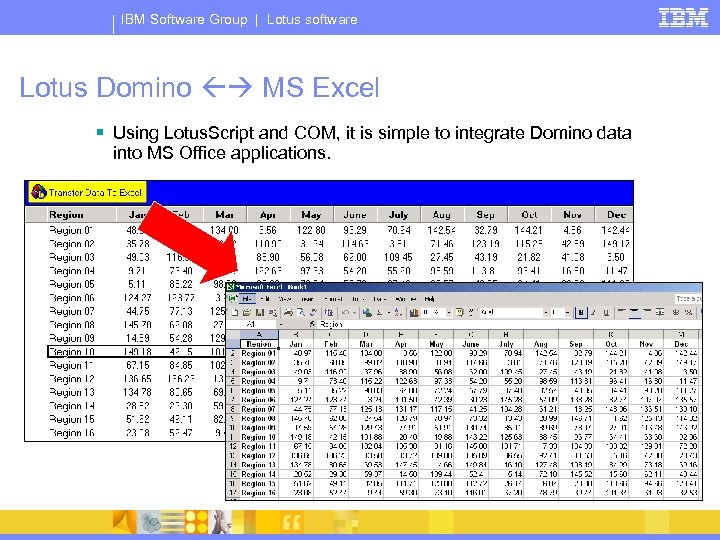Click Region 04 cell in Excel sheet
720x540 pixels.
[259, 381]
